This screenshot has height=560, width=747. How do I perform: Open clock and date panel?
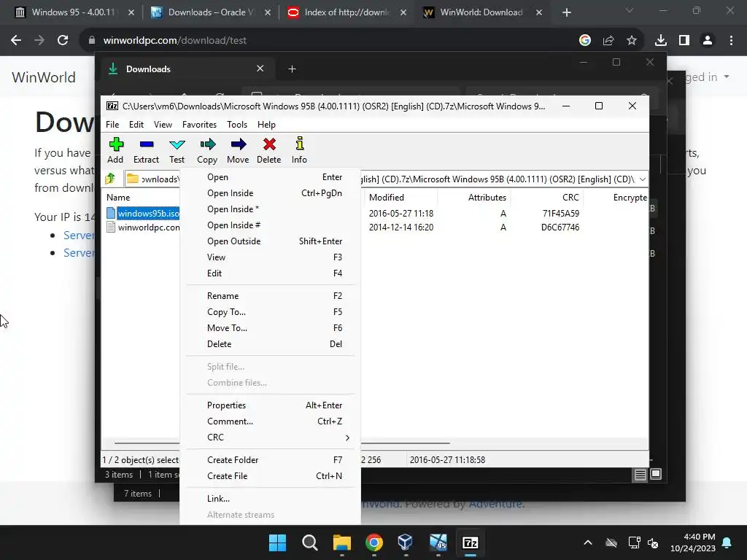693,542
